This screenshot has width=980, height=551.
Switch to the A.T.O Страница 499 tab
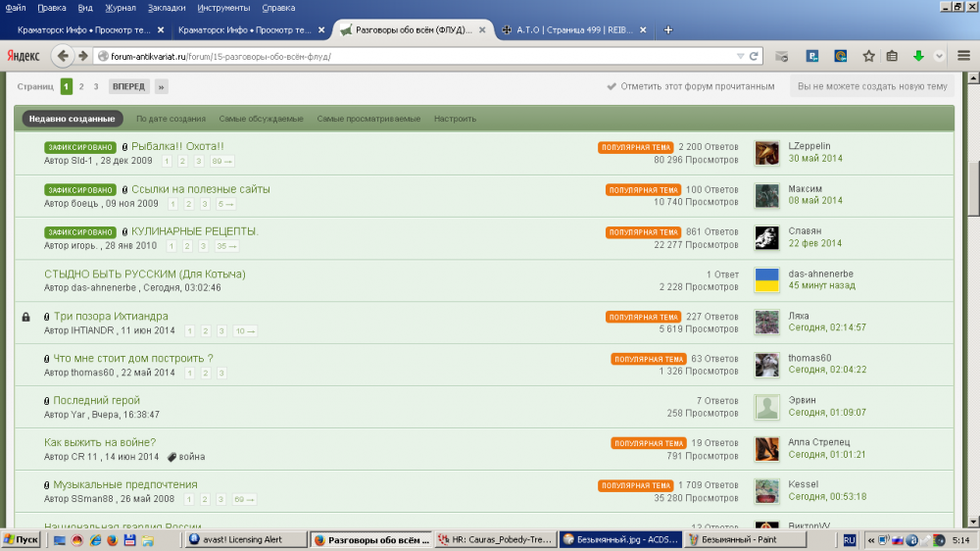click(573, 30)
